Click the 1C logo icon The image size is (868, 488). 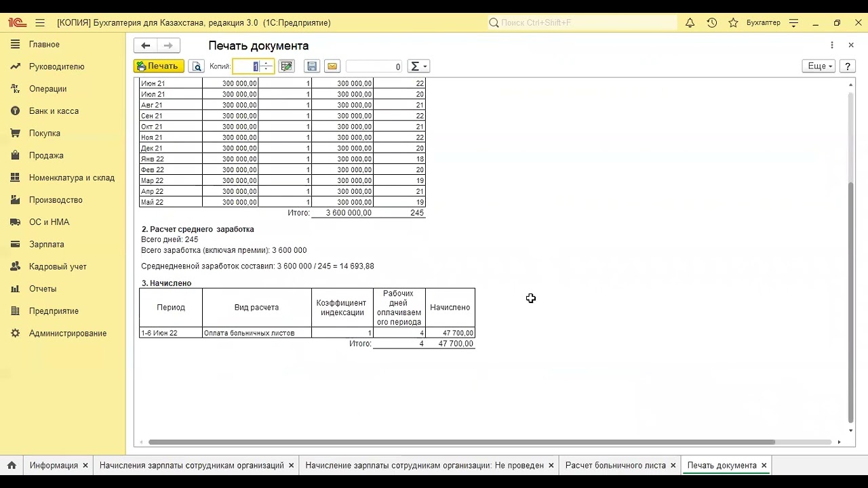[17, 22]
